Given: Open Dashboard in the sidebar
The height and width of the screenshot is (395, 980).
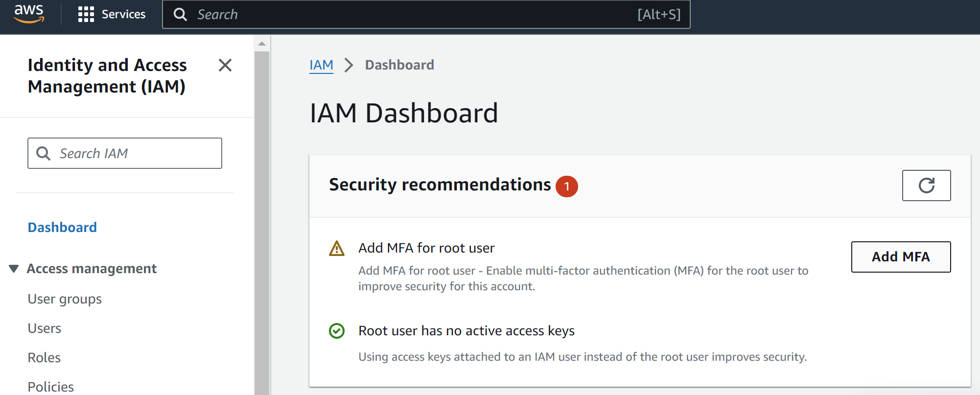Looking at the screenshot, I should click(62, 227).
